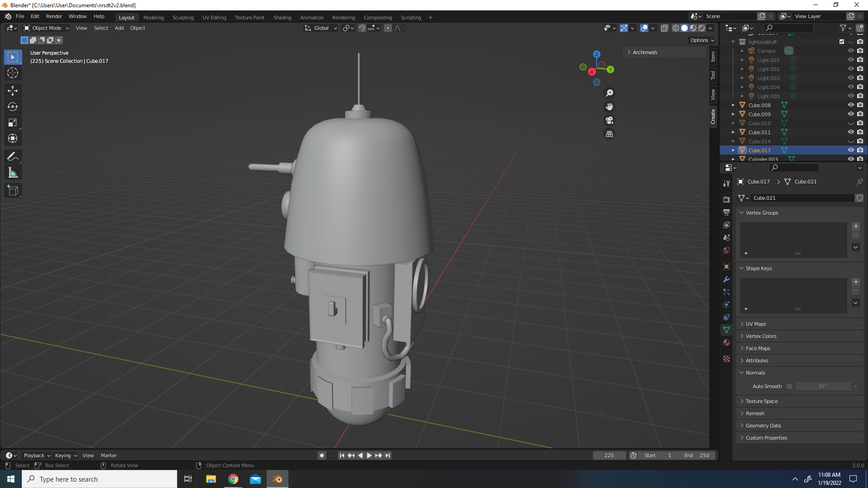
Task: Open World properties tab
Action: coord(726,250)
